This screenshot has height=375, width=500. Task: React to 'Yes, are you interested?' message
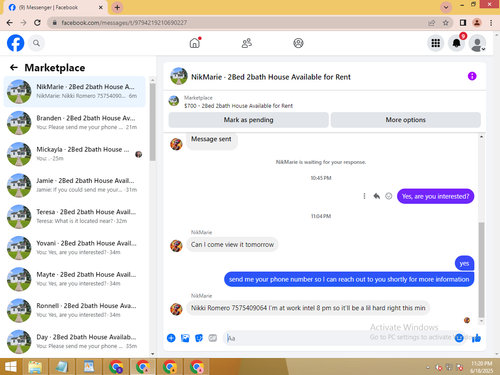coord(389,196)
